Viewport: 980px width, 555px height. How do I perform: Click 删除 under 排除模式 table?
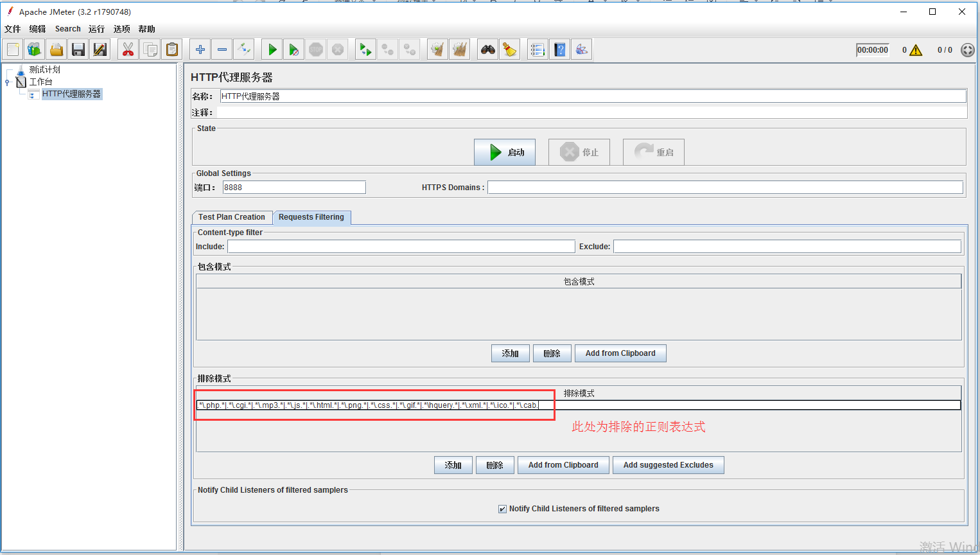pos(495,465)
